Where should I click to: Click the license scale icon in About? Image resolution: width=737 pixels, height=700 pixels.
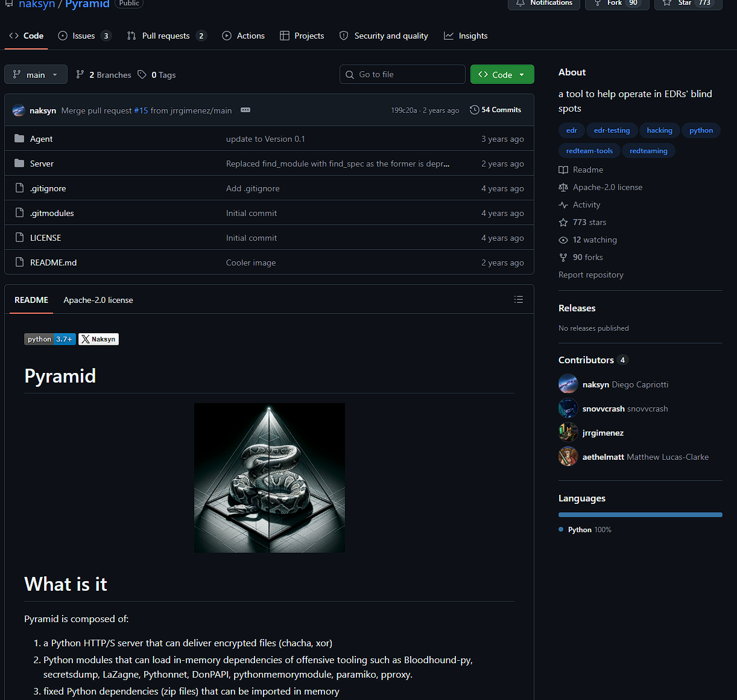tap(563, 187)
